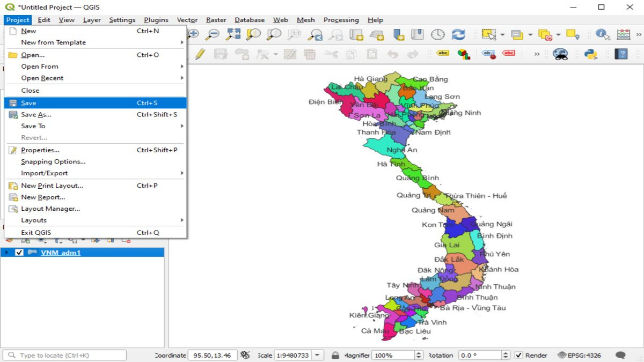Click the Magnifier spinner arrows
Viewport: 644px width, 362px height.
419,355
